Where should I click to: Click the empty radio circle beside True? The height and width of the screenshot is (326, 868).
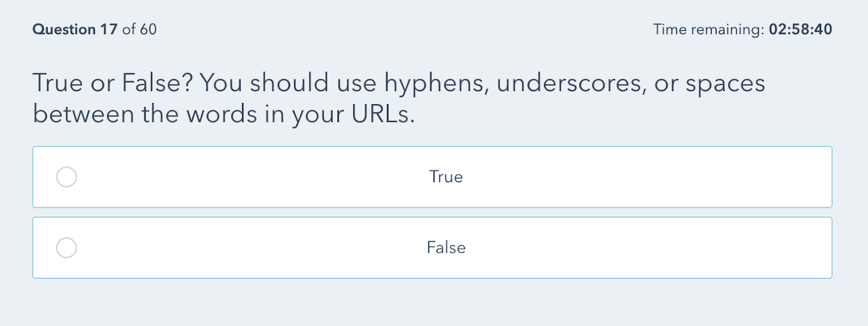tap(66, 176)
